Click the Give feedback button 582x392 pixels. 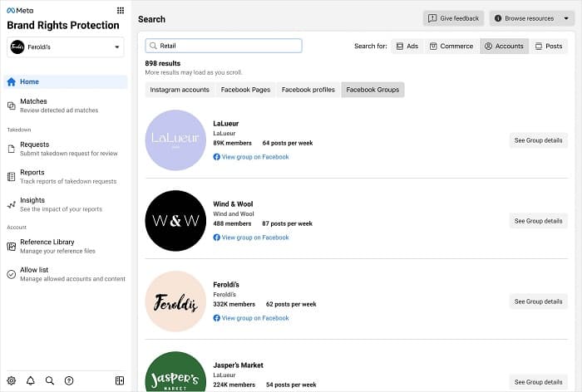454,18
